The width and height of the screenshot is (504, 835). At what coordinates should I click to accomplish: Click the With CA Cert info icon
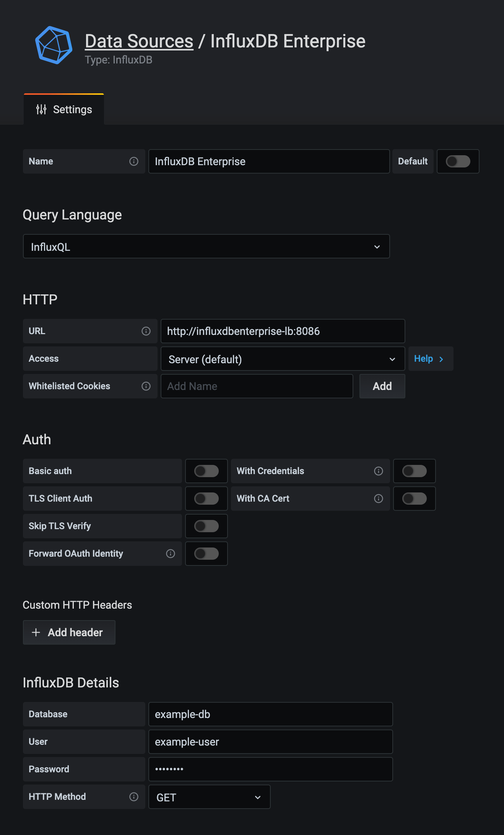(379, 499)
